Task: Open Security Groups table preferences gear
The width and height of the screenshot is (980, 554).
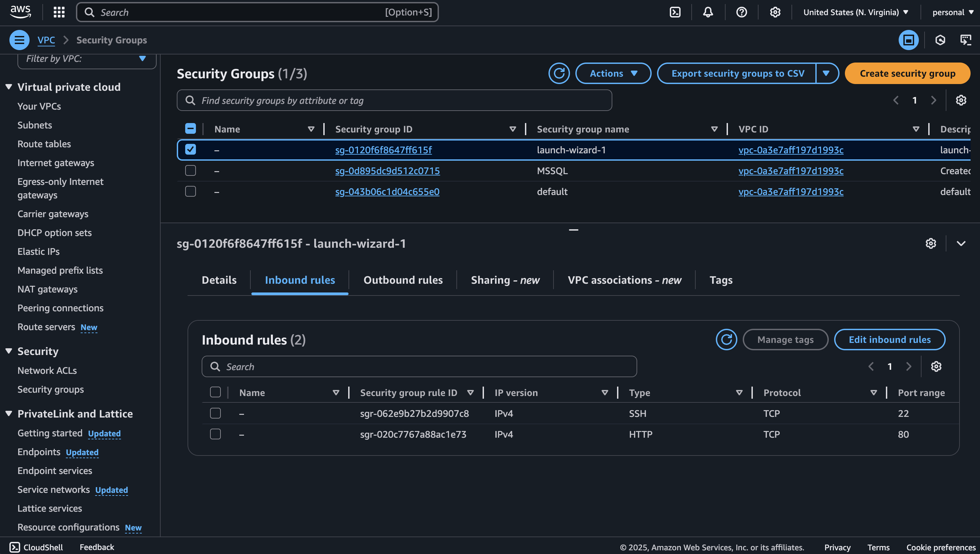Action: pos(961,100)
